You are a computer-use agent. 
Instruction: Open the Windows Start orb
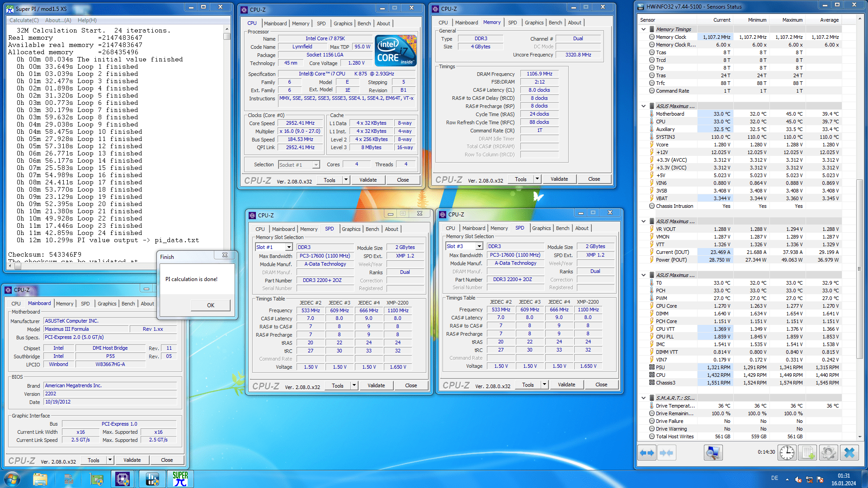click(12, 479)
